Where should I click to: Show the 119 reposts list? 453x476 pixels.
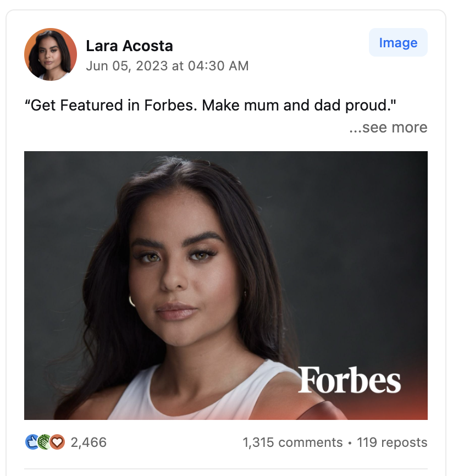[x=391, y=442]
